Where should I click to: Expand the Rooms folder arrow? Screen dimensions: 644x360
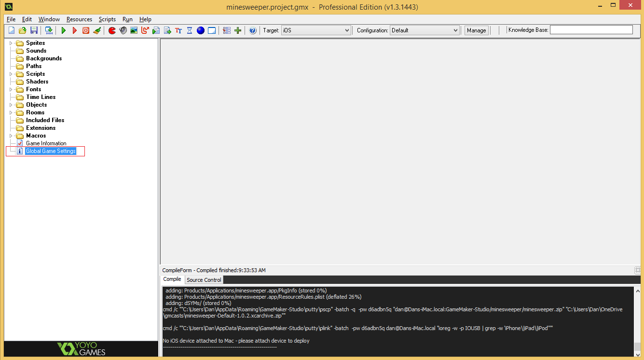tap(11, 112)
